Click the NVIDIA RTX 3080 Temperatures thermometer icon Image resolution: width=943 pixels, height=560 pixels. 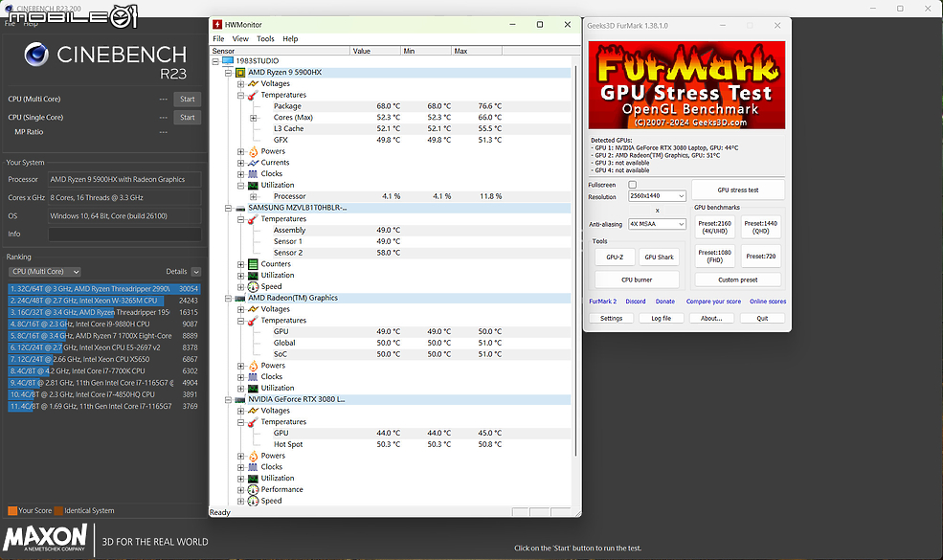coord(253,422)
